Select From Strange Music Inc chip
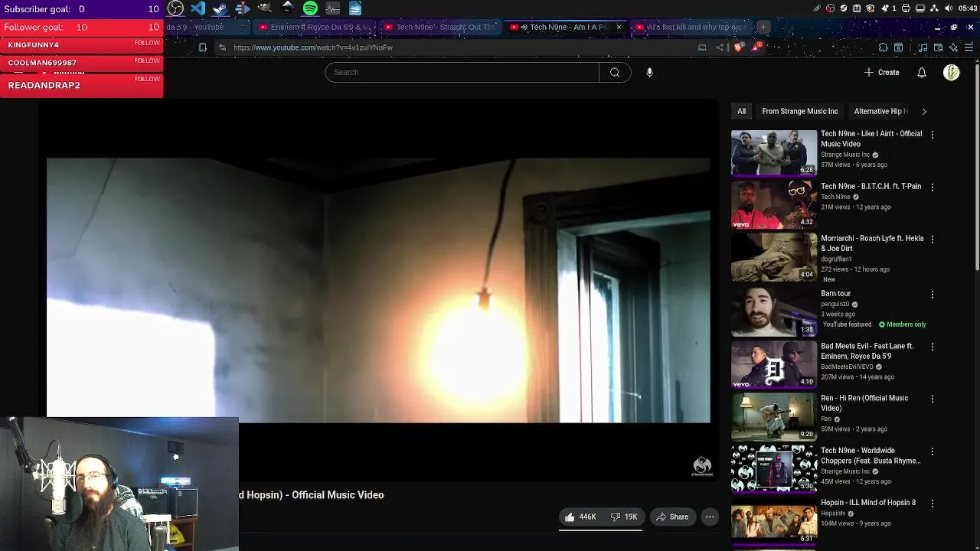The image size is (980, 551). [x=800, y=111]
